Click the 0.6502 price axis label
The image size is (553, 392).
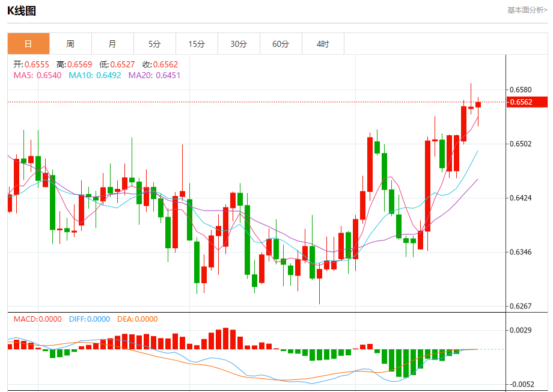pos(521,144)
